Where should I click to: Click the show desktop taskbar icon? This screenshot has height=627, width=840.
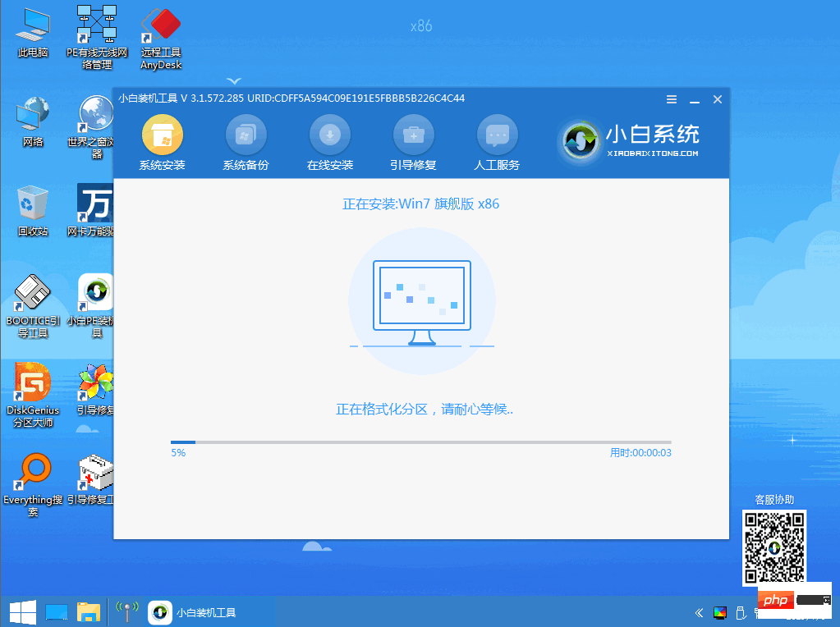pos(57,612)
